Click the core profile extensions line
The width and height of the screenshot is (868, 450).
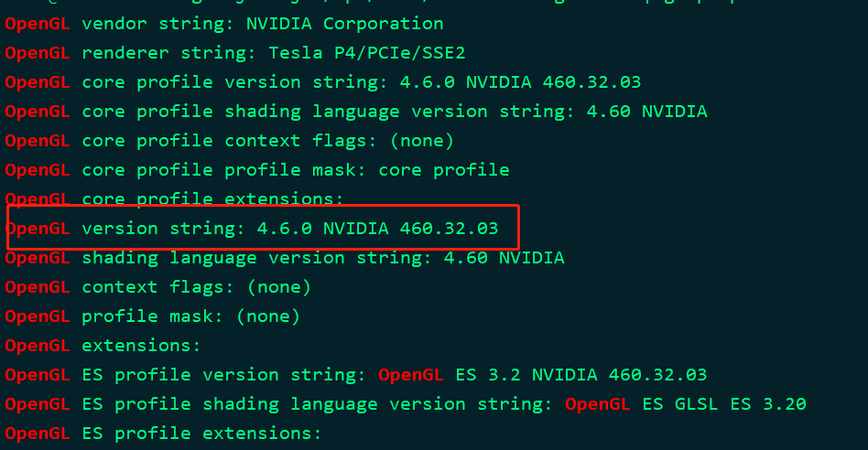coord(174,198)
